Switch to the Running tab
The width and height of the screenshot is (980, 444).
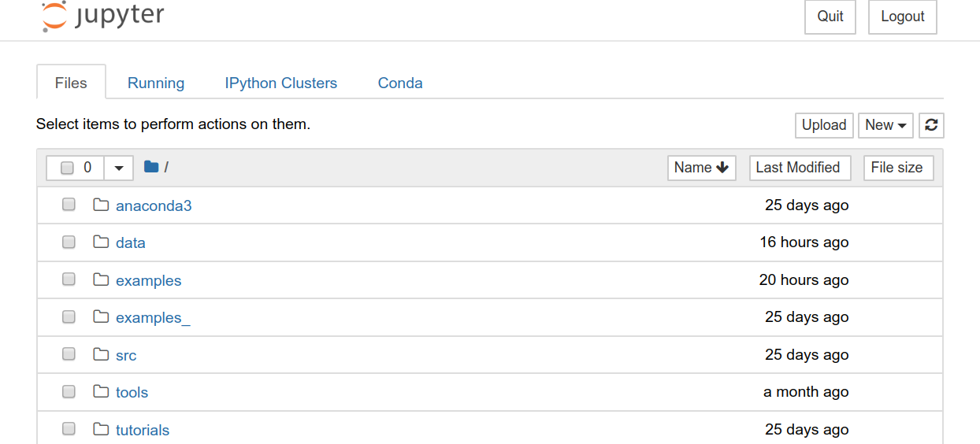[x=156, y=83]
